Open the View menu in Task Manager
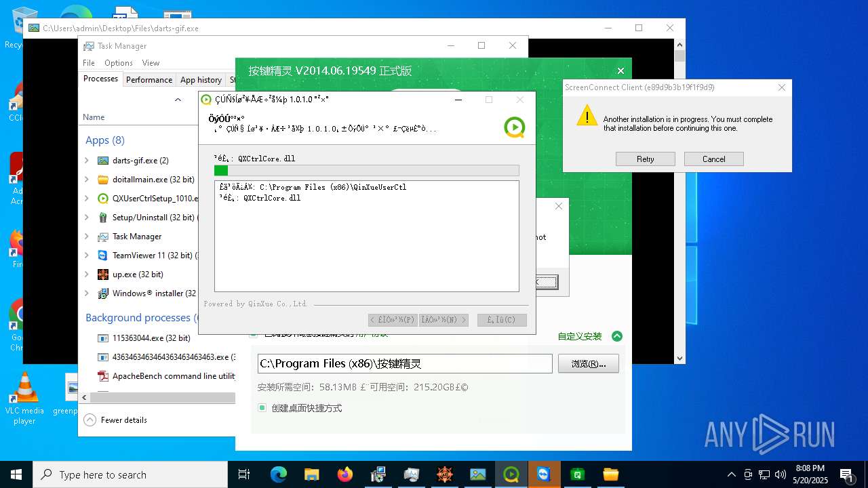Screen dimensions: 868x488 click(x=151, y=63)
